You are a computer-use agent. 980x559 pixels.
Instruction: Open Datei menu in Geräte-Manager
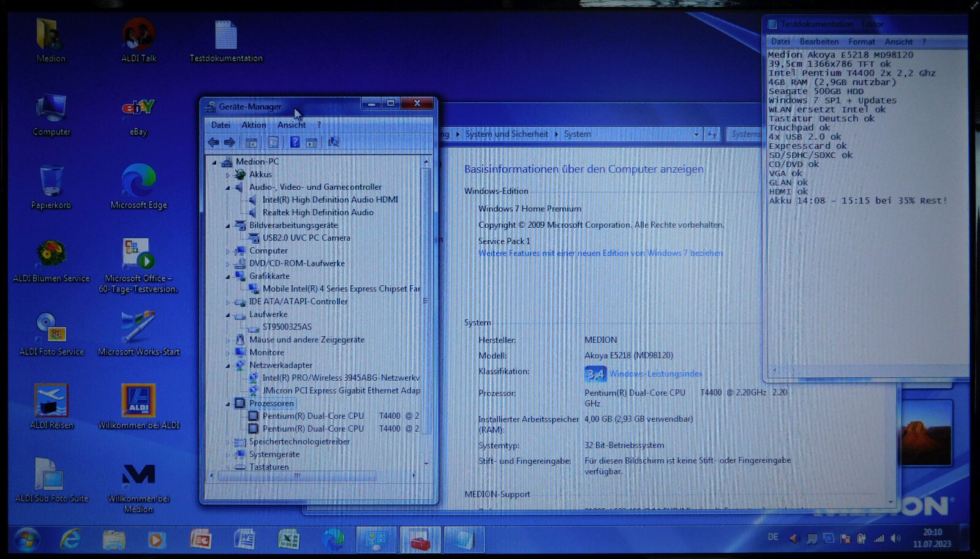tap(221, 125)
